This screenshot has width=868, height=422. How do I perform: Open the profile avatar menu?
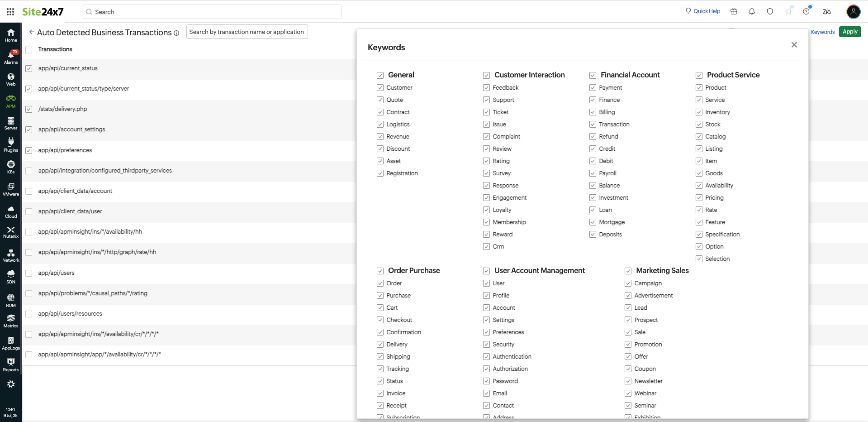pyautogui.click(x=854, y=12)
